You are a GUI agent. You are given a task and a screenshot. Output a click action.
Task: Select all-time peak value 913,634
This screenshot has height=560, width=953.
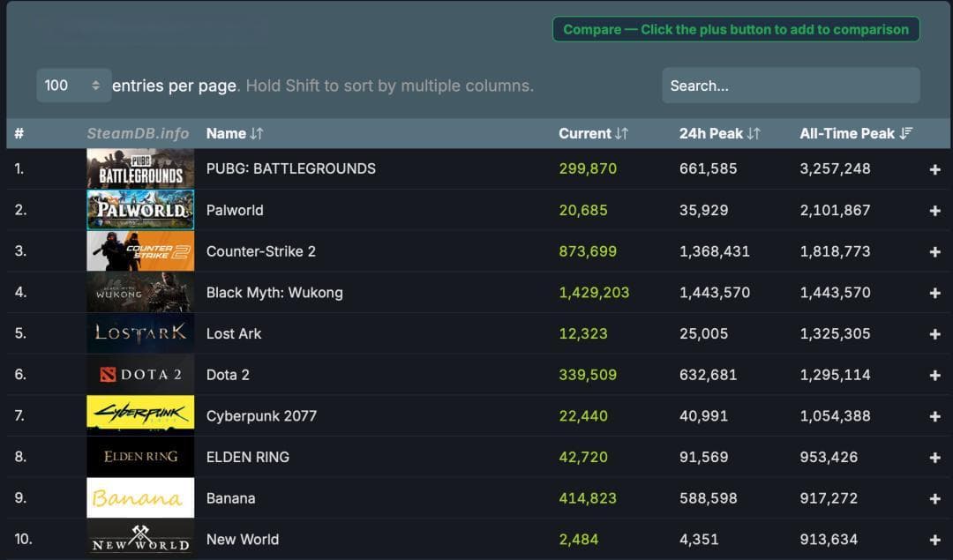coord(829,540)
